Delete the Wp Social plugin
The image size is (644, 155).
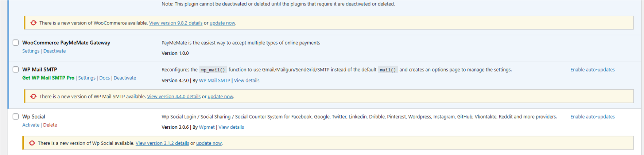coord(50,125)
